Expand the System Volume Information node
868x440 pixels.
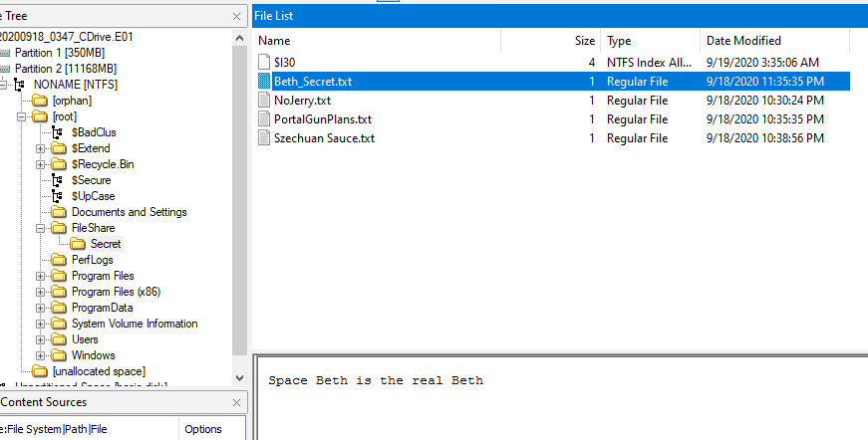click(x=41, y=324)
